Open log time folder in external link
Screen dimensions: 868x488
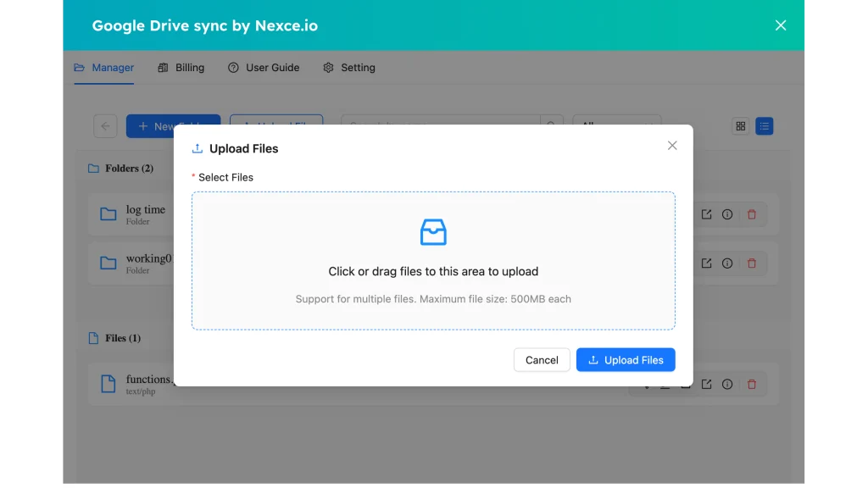point(706,214)
